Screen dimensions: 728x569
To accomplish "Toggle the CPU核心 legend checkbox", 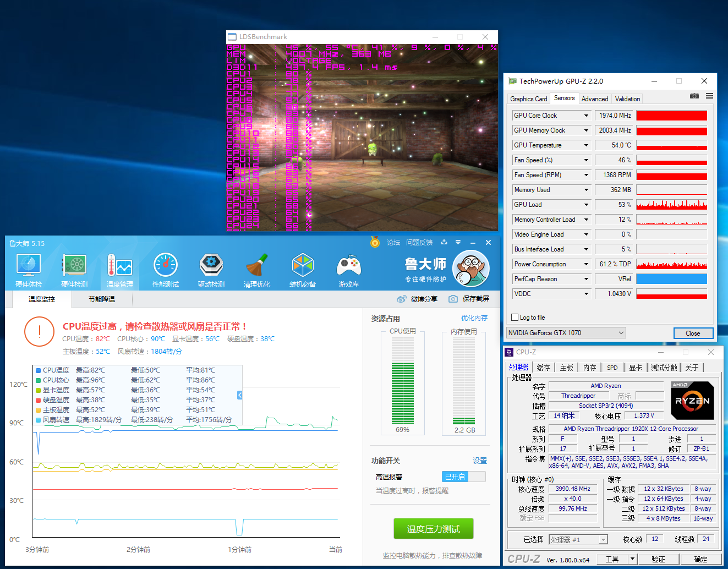I will click(38, 380).
